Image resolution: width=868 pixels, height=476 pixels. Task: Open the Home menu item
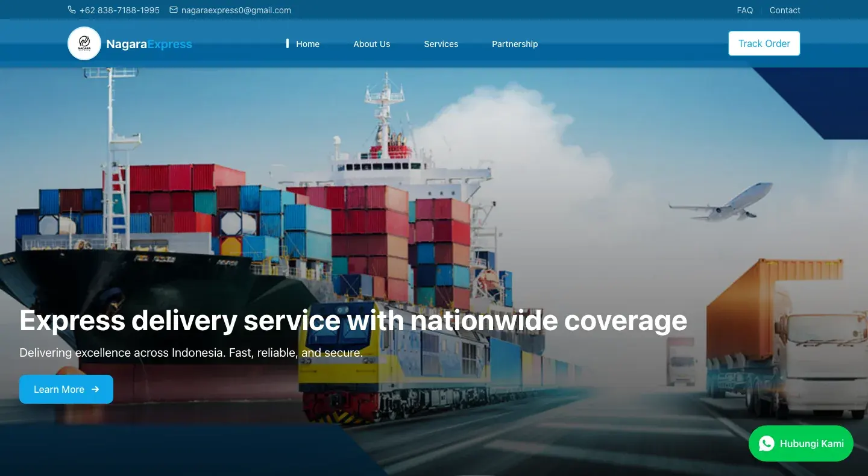[307, 44]
